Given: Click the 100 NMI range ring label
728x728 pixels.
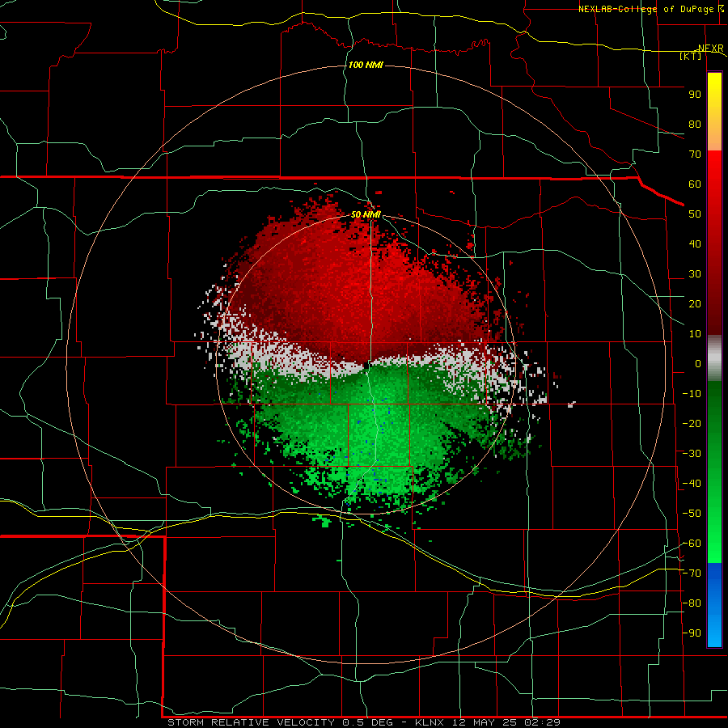Looking at the screenshot, I should (366, 65).
